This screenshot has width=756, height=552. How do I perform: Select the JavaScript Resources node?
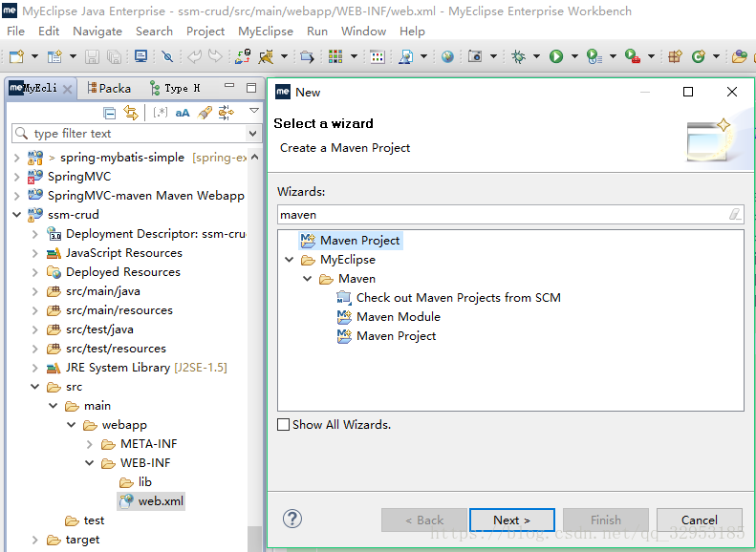(x=115, y=253)
